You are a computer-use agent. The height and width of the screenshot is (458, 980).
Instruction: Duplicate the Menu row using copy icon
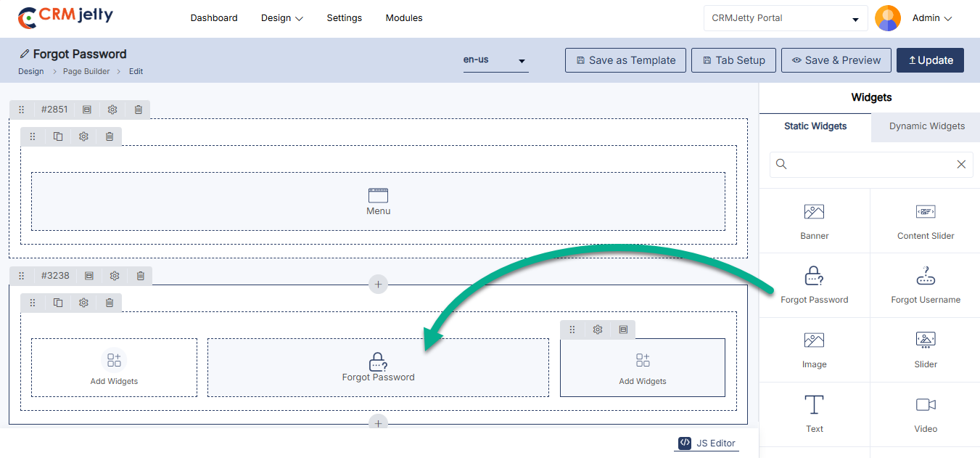[x=58, y=136]
